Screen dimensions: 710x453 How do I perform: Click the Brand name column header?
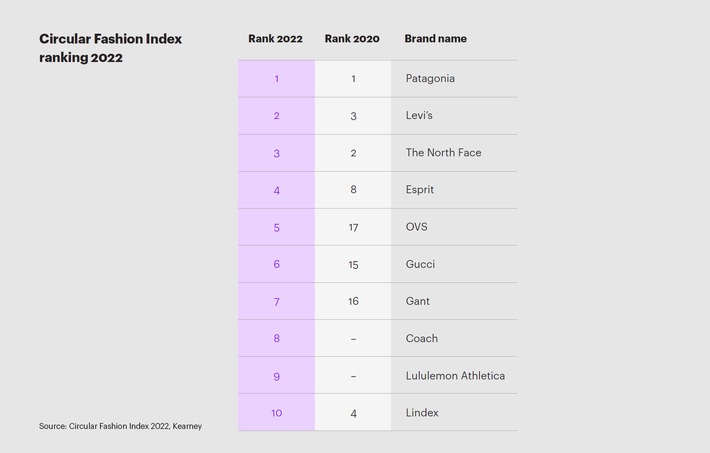pyautogui.click(x=436, y=39)
